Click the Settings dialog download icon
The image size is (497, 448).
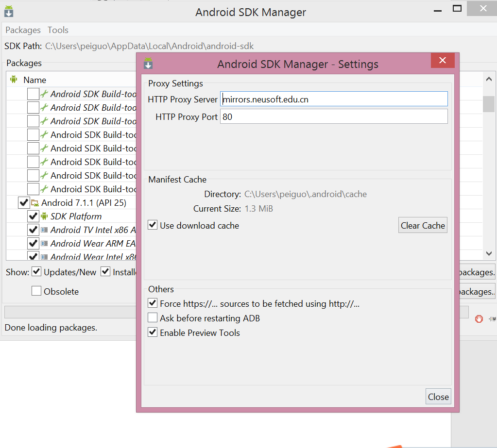148,63
